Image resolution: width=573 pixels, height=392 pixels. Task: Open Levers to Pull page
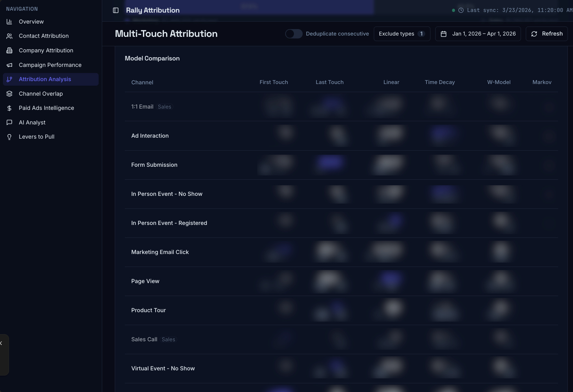click(x=51, y=137)
